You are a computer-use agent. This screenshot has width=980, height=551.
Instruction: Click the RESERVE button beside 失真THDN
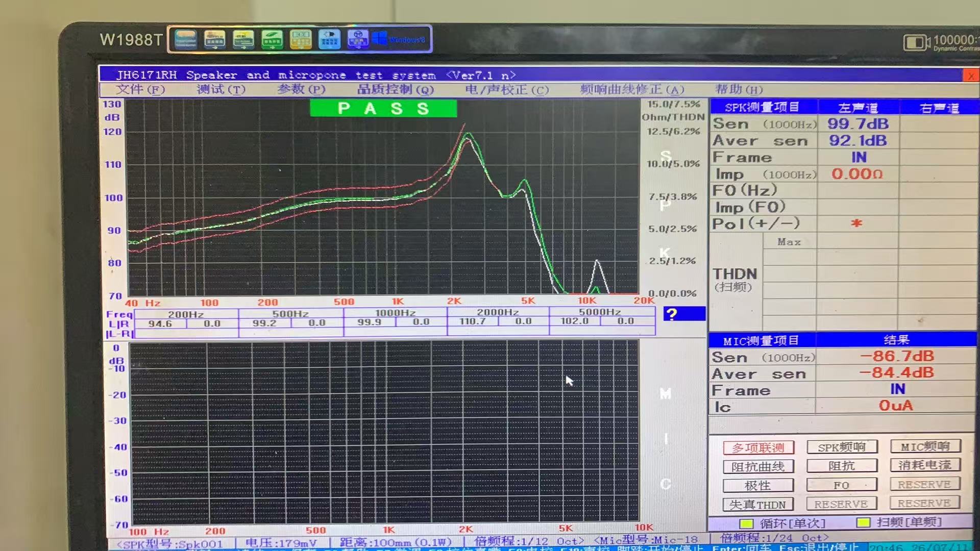coord(841,504)
